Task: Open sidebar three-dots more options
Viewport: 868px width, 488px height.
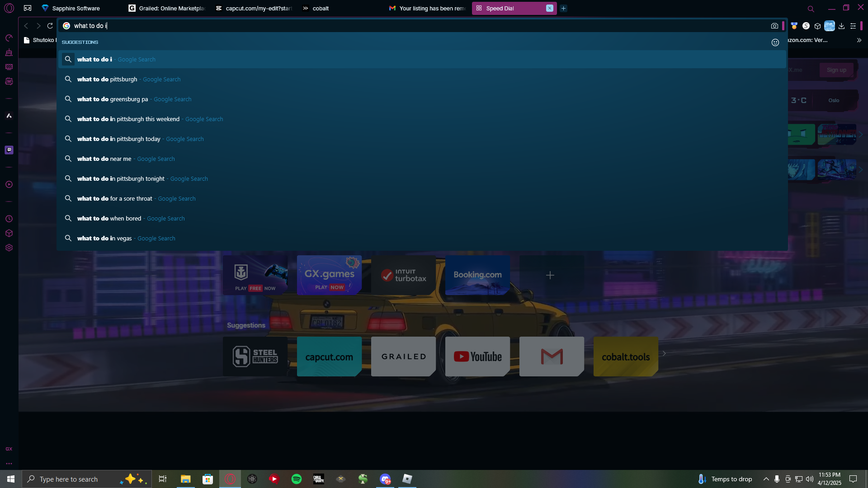Action: point(9,464)
